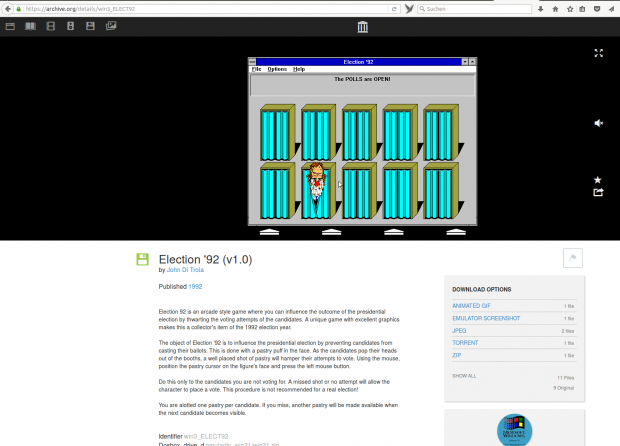Flag this item using the flag button
The width and height of the screenshot is (620, 446).
(x=574, y=259)
